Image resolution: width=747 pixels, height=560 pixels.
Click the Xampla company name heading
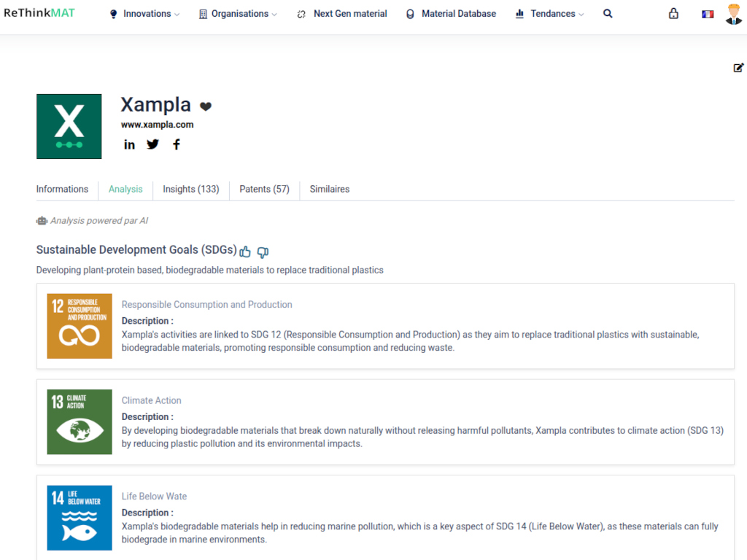pos(156,104)
